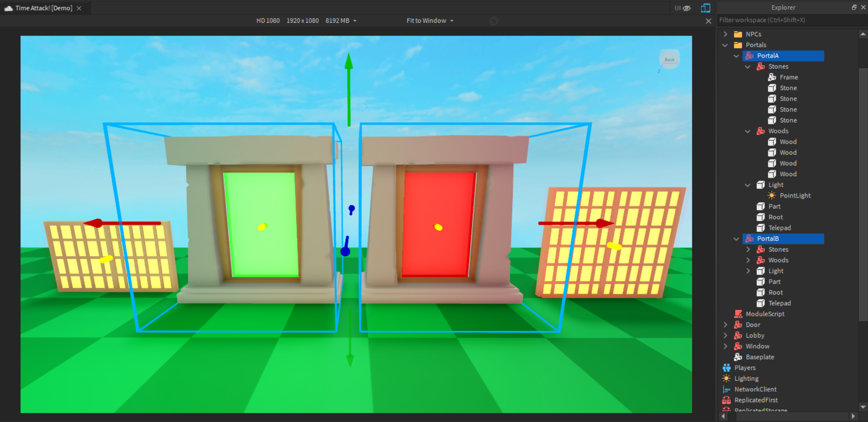Collapse the PortalB model
This screenshot has width=868, height=422.
pos(736,239)
